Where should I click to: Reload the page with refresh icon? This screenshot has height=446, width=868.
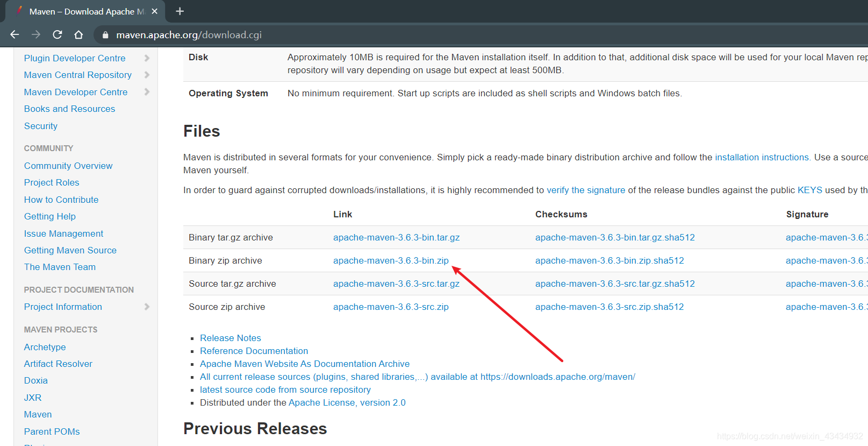[x=58, y=34]
